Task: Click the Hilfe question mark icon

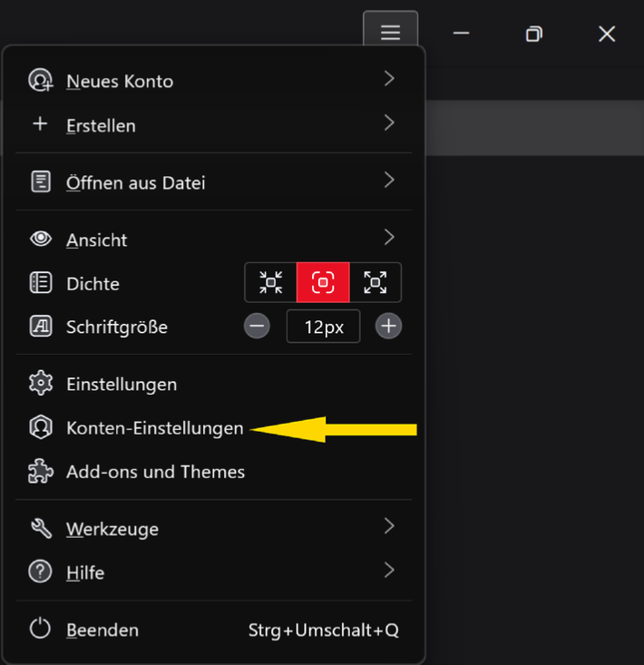Action: (41, 572)
